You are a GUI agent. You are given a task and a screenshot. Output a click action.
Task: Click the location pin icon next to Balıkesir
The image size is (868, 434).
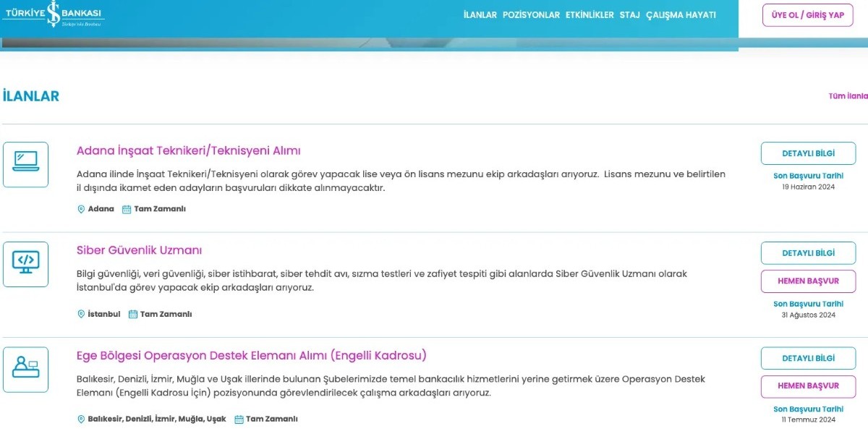click(x=81, y=419)
